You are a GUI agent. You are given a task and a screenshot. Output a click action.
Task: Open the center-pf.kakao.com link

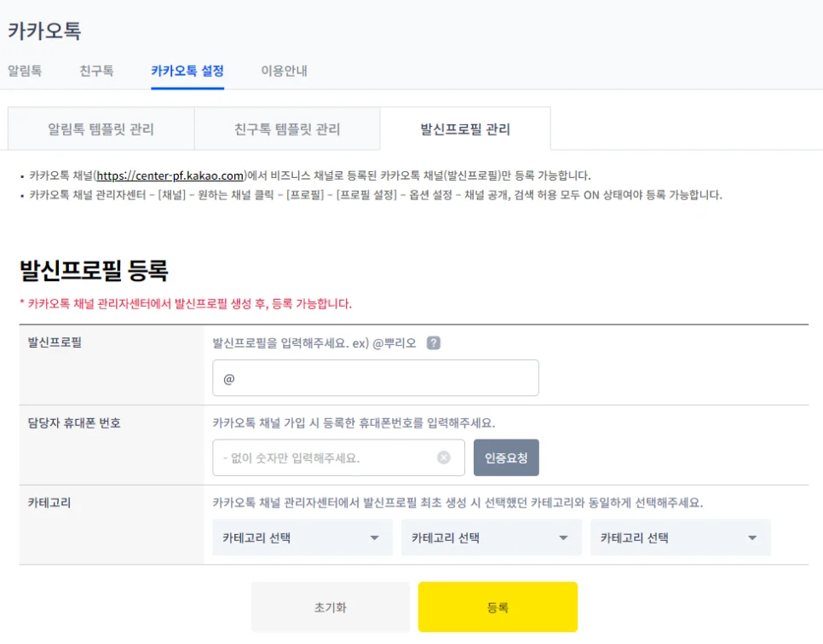click(170, 175)
